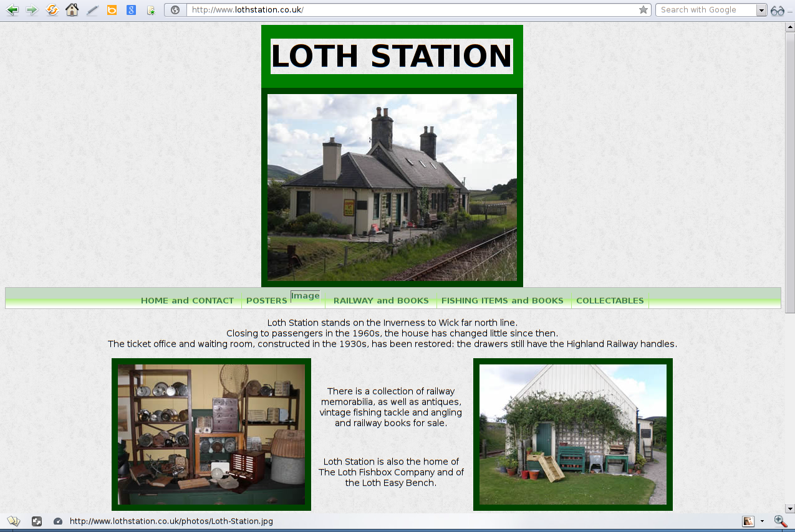Bookmark this page with the star icon

tap(643, 10)
